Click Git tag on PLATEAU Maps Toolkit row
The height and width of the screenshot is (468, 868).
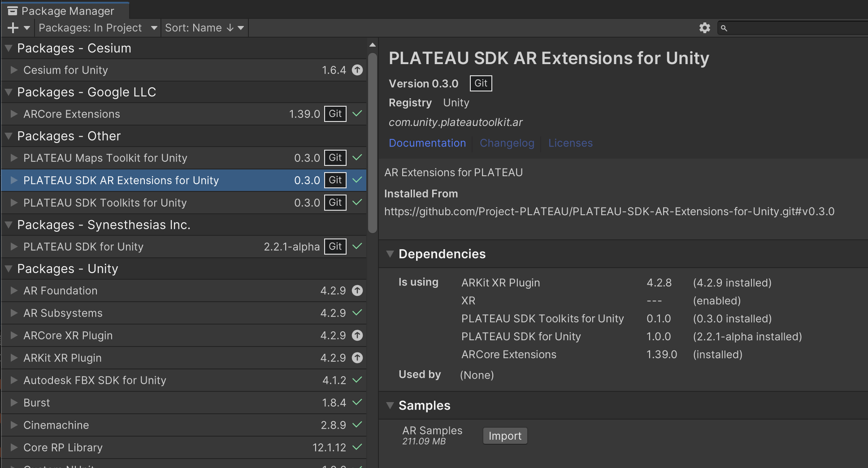[x=335, y=157]
